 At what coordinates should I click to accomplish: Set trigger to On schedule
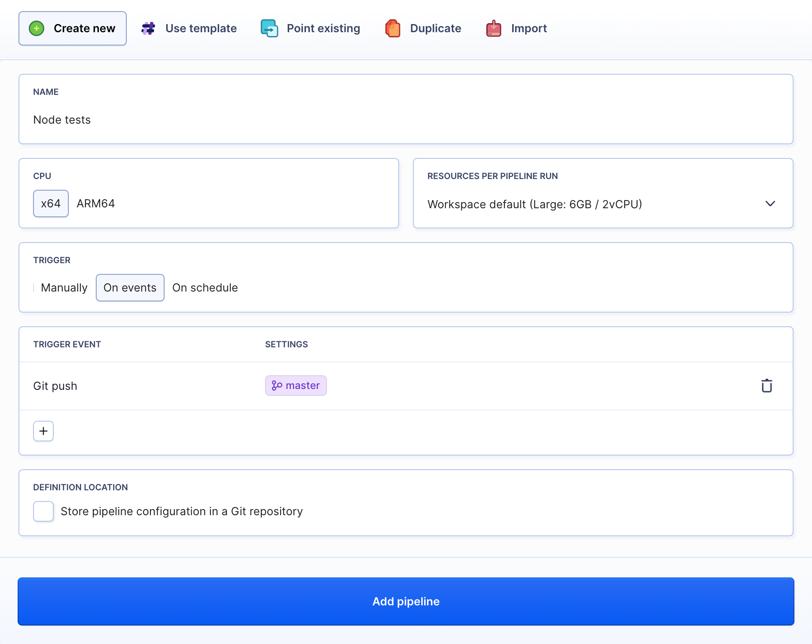pos(205,288)
